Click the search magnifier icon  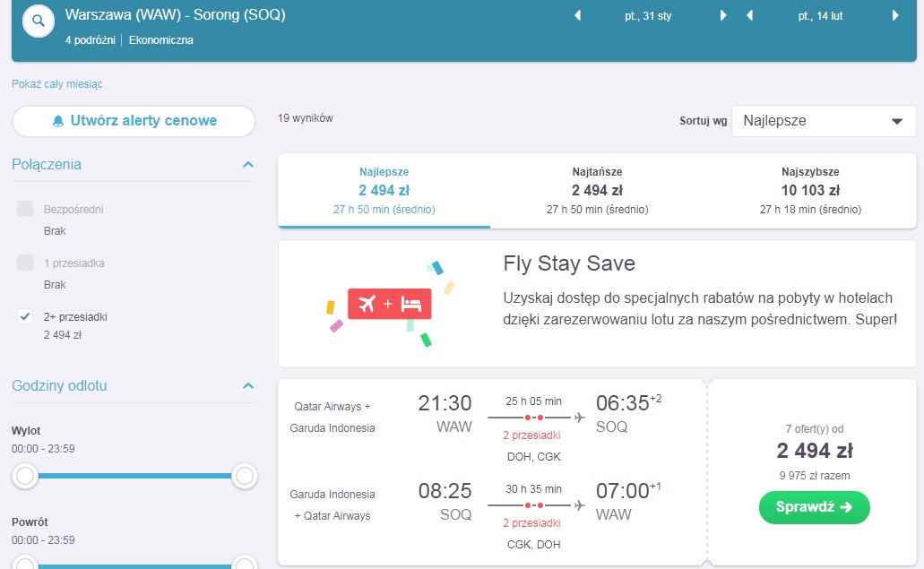click(39, 22)
